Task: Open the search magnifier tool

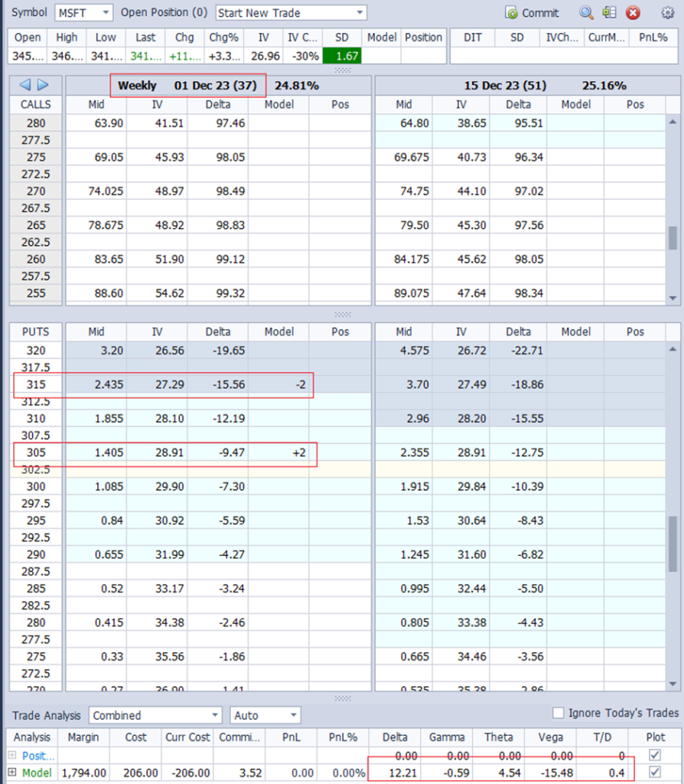Action: point(585,12)
